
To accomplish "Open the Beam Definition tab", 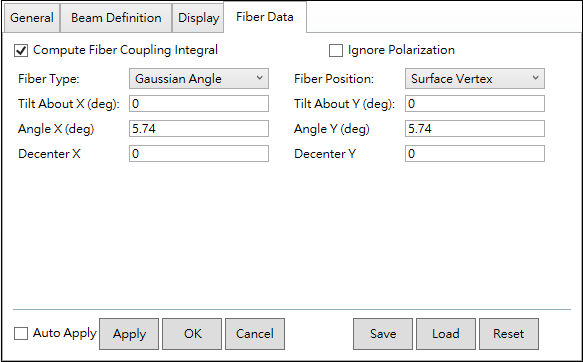I will 116,18.
